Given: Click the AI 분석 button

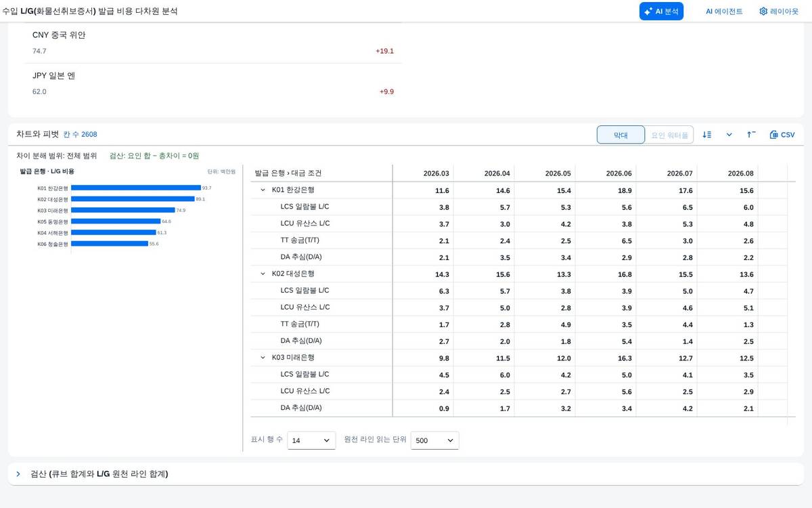Looking at the screenshot, I should [x=661, y=11].
